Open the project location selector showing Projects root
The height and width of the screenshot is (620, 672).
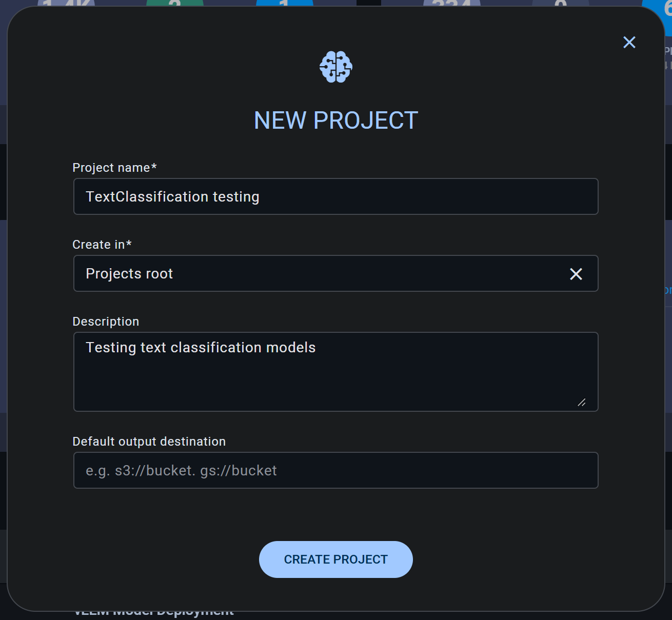308,273
